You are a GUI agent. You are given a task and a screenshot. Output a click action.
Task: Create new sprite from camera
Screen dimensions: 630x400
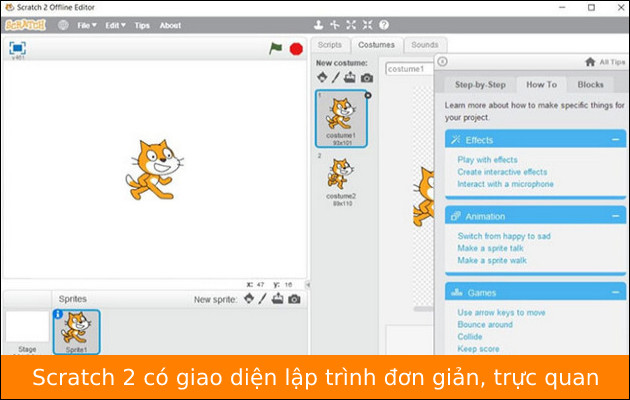294,299
